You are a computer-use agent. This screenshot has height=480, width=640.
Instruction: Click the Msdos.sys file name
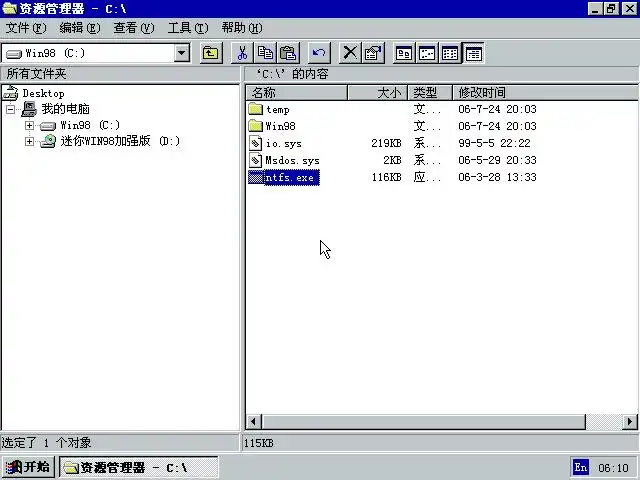click(292, 160)
